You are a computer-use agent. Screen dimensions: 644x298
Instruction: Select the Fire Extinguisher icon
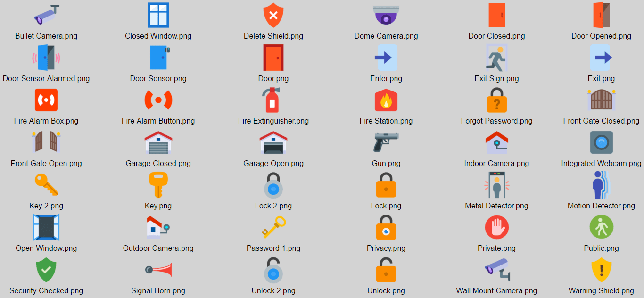coord(272,100)
